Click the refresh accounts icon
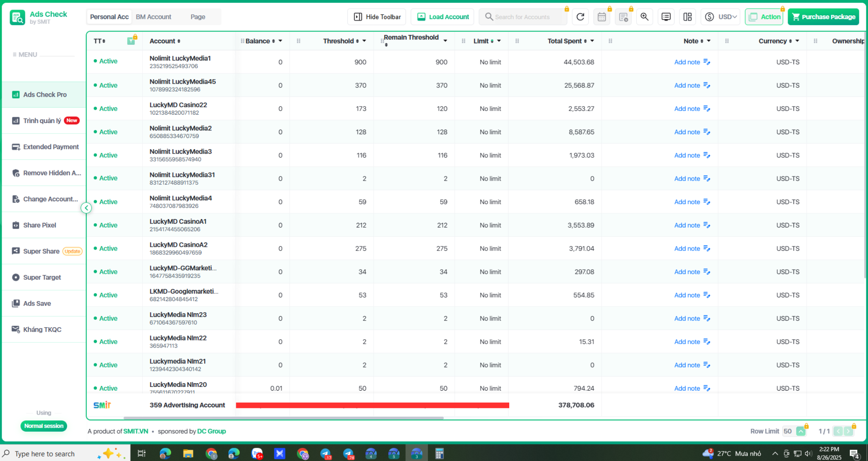 click(x=580, y=17)
